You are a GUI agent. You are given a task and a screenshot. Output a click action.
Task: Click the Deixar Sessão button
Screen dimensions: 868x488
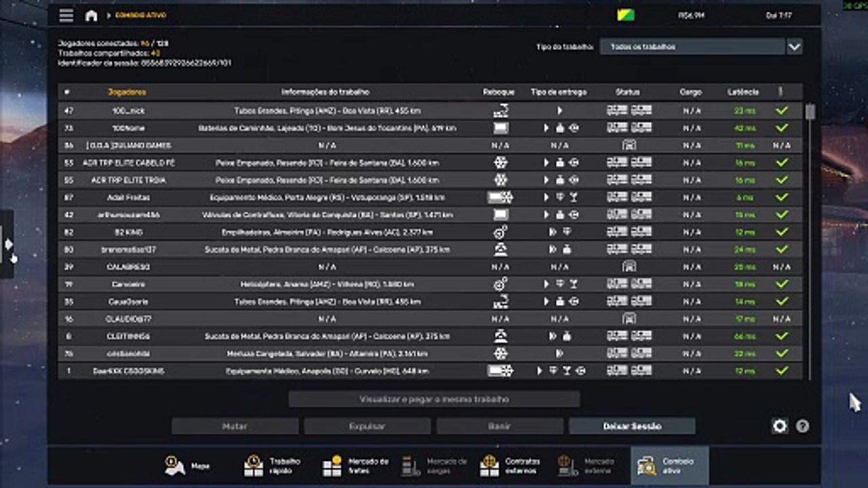[632, 426]
